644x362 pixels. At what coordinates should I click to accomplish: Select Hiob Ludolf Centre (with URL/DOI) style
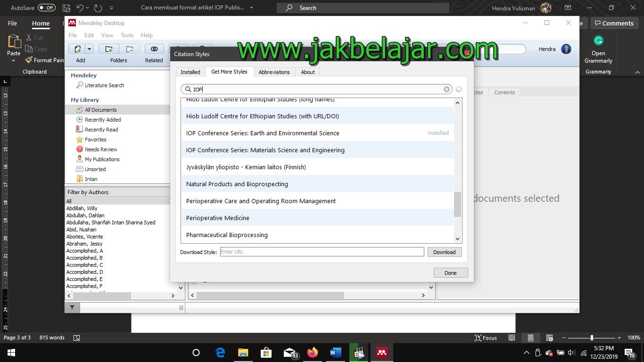pos(317,116)
